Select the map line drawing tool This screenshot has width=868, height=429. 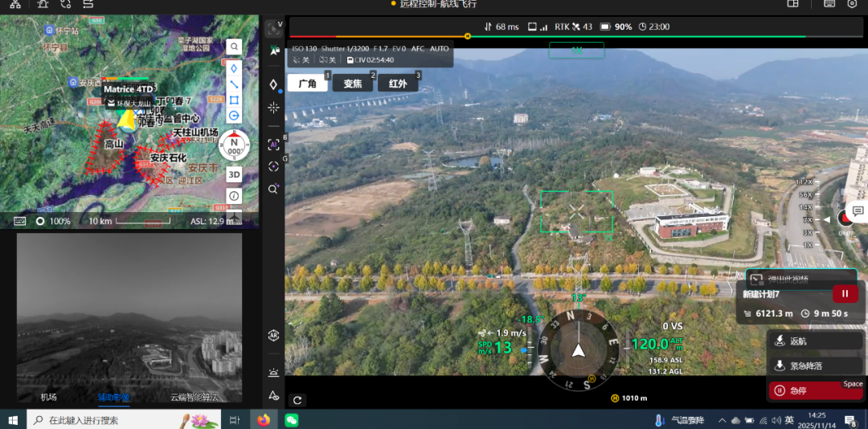click(234, 84)
